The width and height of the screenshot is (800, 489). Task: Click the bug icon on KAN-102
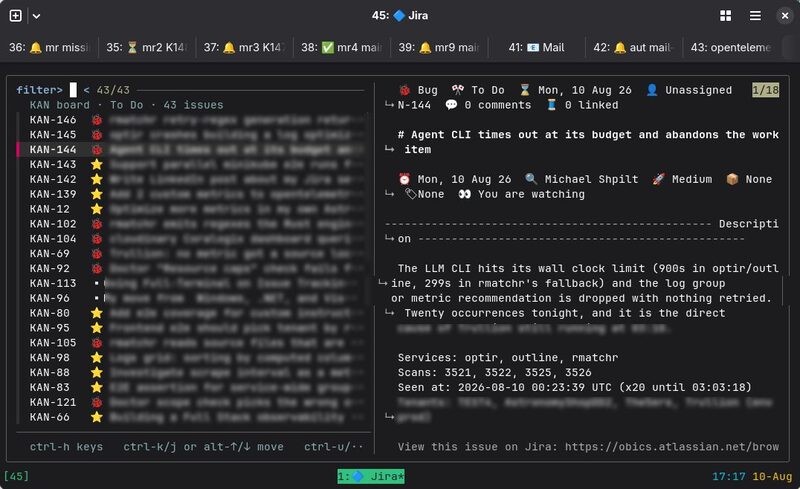pyautogui.click(x=96, y=224)
